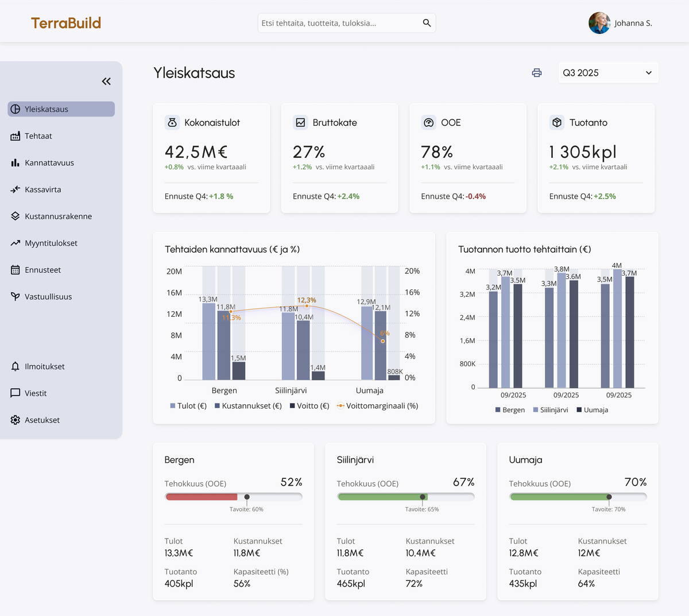Toggle Voittomarginaali (%) legend entry
The width and height of the screenshot is (689, 616).
(x=377, y=406)
